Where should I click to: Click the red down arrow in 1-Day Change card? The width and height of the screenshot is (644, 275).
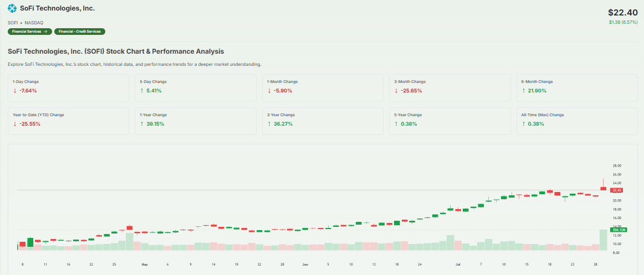click(15, 91)
